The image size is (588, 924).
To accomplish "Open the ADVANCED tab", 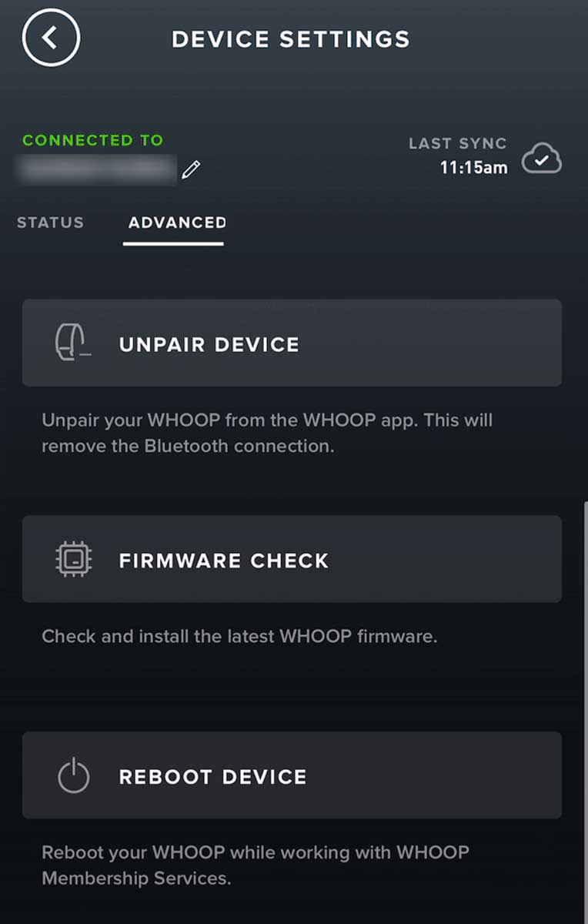I will click(x=175, y=223).
